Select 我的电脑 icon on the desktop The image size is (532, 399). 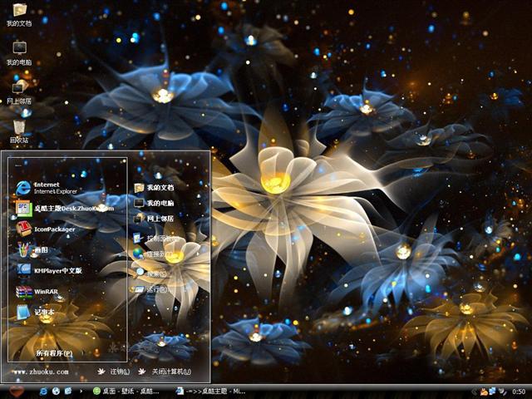(19, 52)
